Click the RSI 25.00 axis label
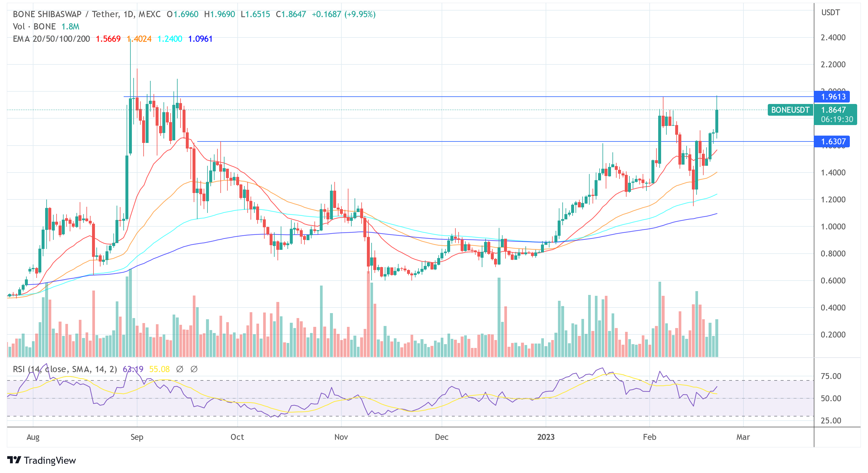Screen dimensions: 868x473 point(831,421)
